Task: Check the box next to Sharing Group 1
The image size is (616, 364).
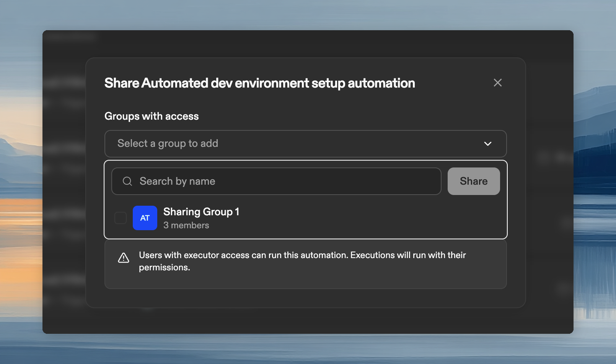Action: click(x=120, y=218)
